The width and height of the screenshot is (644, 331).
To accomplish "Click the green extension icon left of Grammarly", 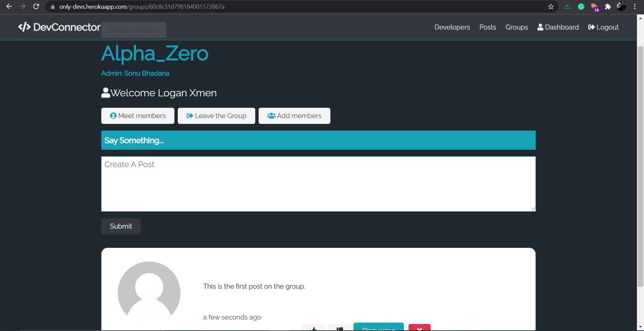I will click(x=568, y=7).
